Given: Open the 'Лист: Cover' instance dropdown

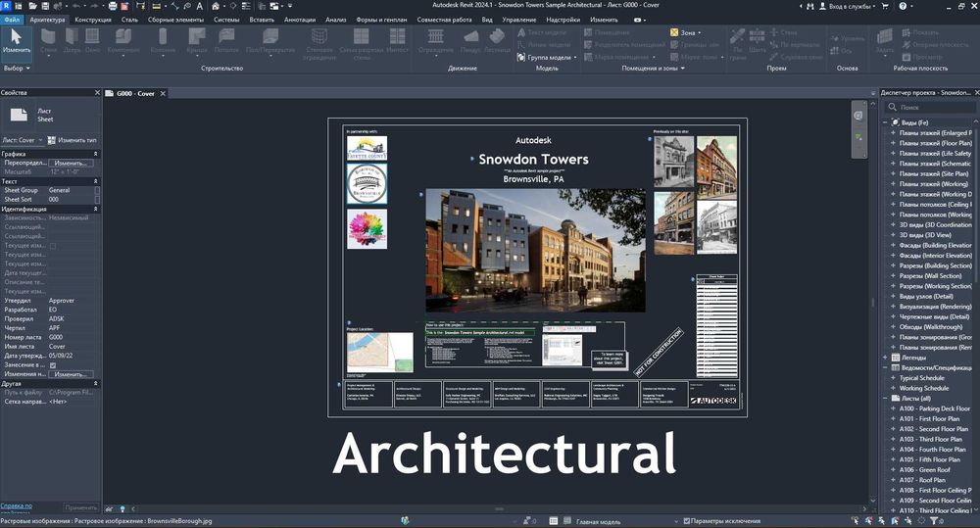Looking at the screenshot, I should (23, 140).
